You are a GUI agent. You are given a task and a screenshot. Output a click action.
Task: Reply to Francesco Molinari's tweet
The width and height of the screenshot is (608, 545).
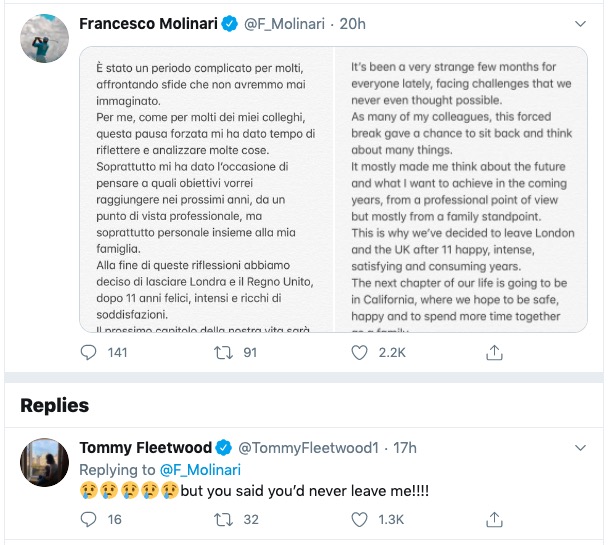pyautogui.click(x=89, y=352)
